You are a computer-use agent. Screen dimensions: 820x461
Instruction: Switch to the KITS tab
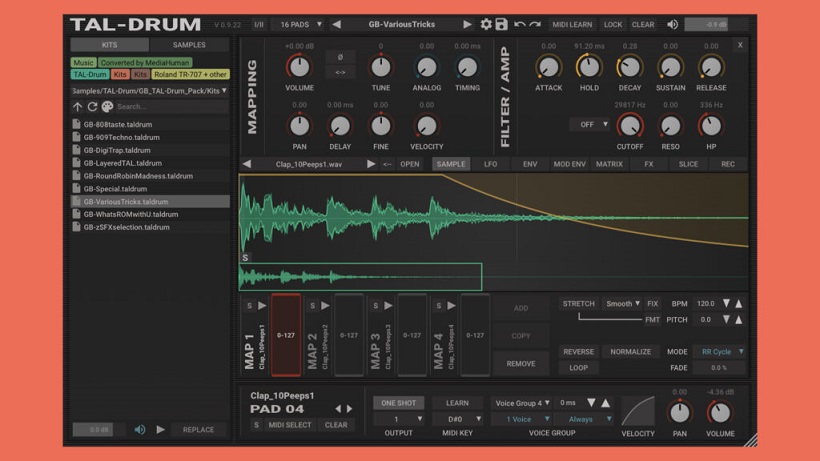click(x=110, y=45)
